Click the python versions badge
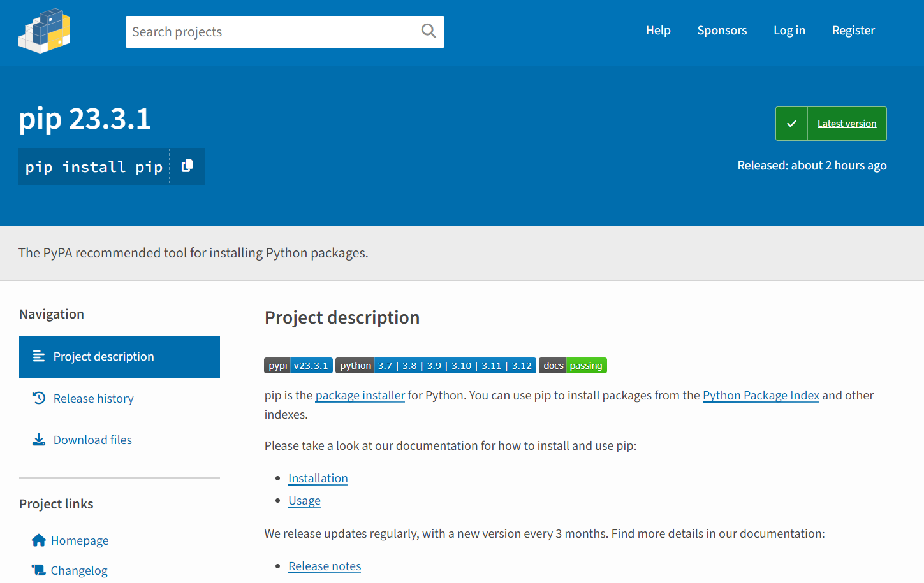The image size is (924, 583). pyautogui.click(x=436, y=366)
